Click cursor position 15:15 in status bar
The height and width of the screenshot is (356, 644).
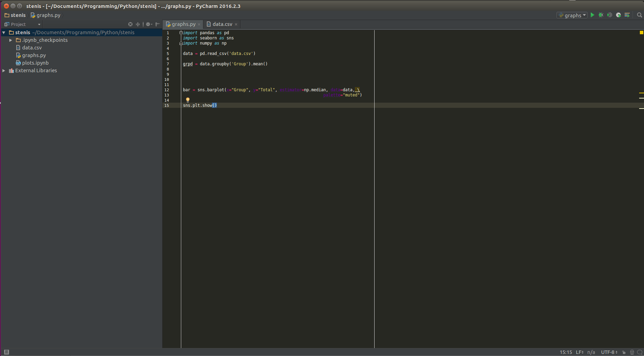click(x=566, y=352)
